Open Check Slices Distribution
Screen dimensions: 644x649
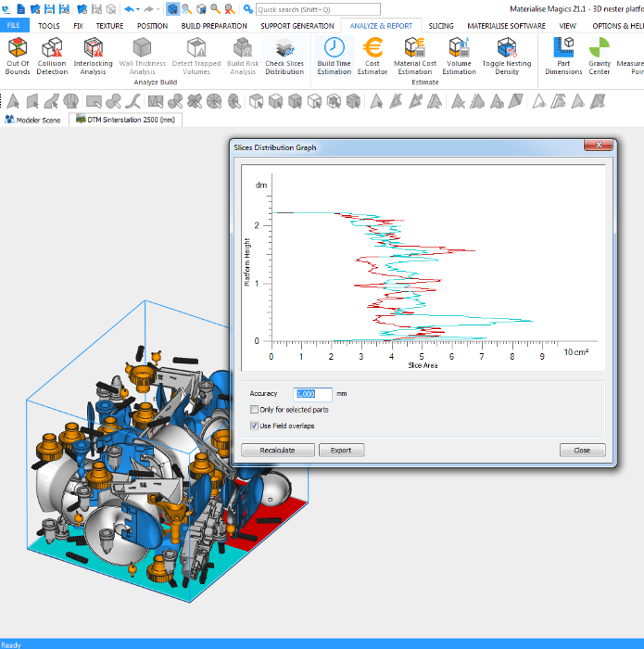[284, 56]
